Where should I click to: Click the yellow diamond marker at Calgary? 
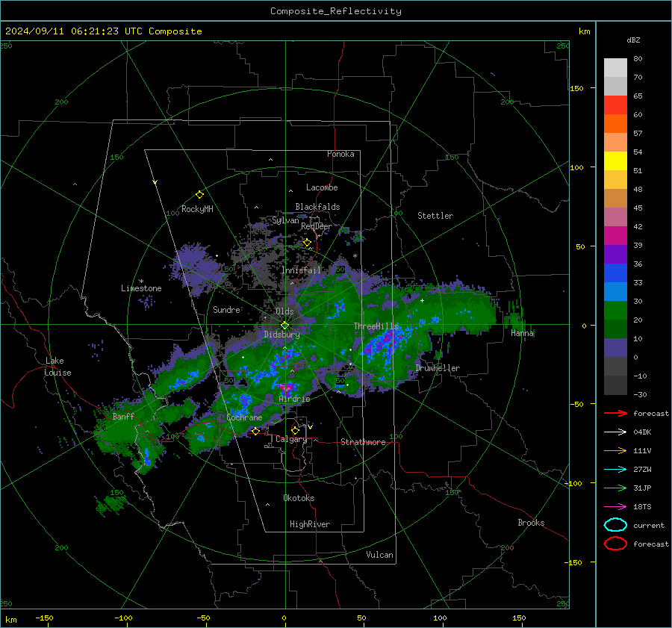coord(295,430)
